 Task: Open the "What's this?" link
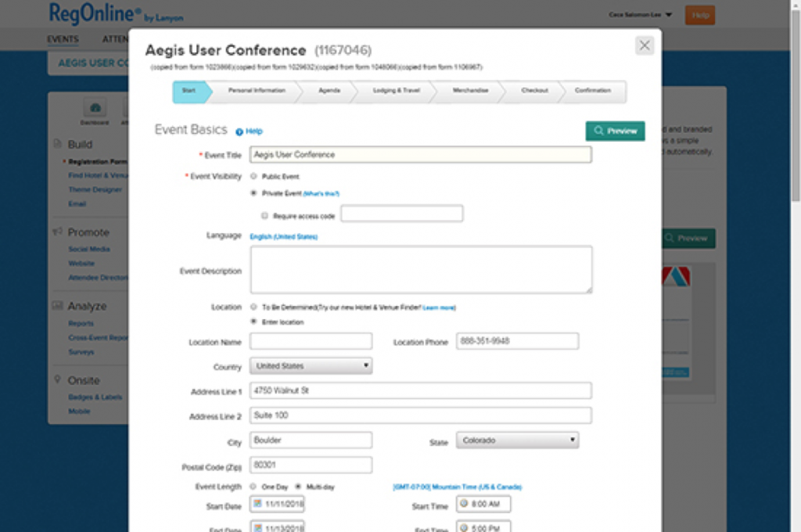(321, 194)
